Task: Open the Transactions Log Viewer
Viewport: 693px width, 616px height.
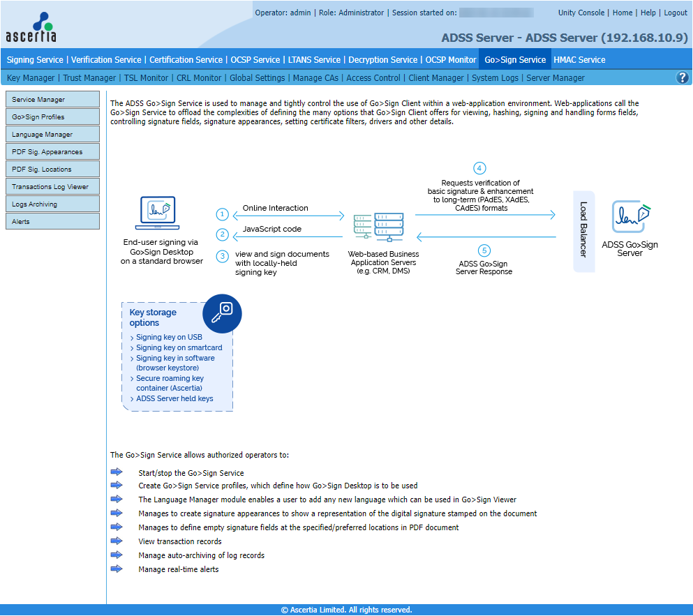Action: click(x=52, y=187)
